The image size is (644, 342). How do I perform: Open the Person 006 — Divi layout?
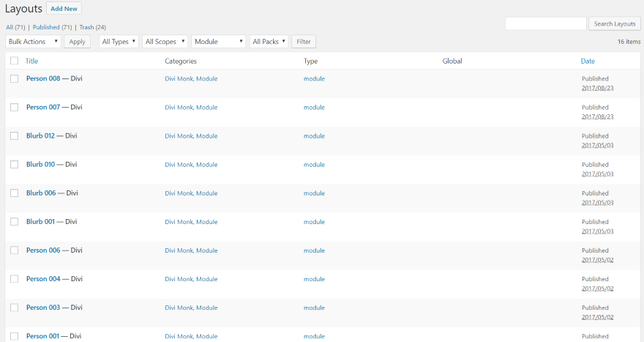click(x=43, y=250)
